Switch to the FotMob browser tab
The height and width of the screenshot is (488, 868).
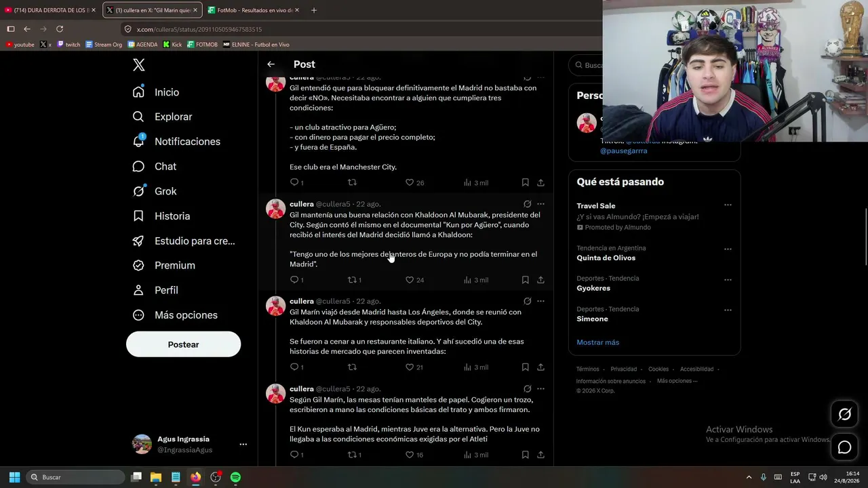point(254,10)
